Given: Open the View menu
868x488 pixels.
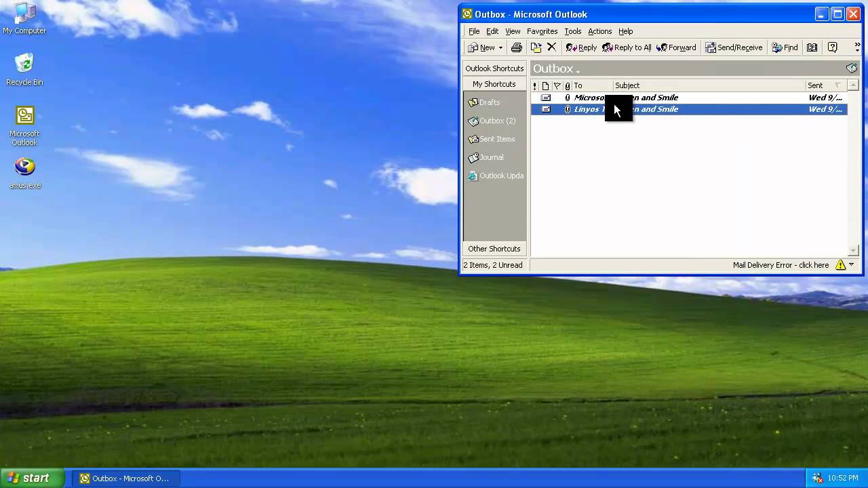Looking at the screenshot, I should tap(513, 31).
